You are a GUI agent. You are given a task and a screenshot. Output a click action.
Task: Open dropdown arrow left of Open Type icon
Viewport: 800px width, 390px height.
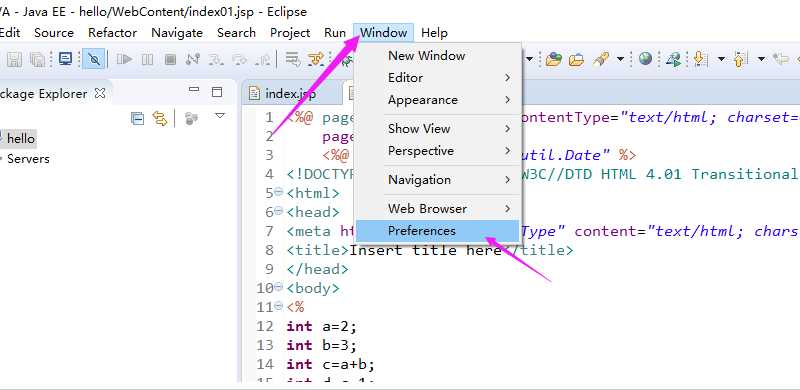529,59
